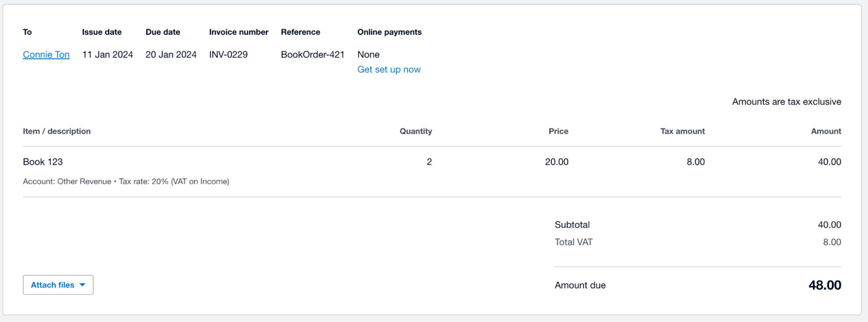Viewport: 868px width, 322px height.
Task: Click the issue date 11 Jan 2024
Action: (x=107, y=55)
